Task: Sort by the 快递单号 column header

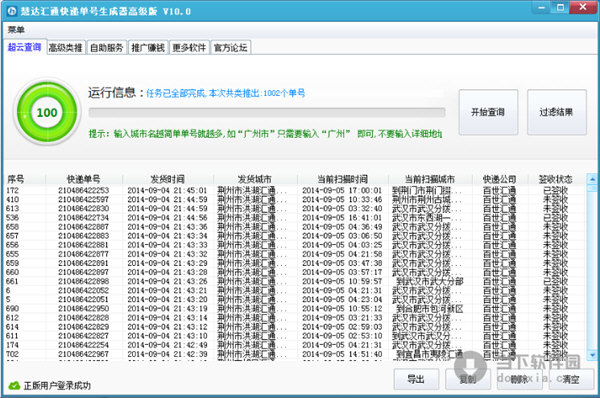Action: coord(84,179)
